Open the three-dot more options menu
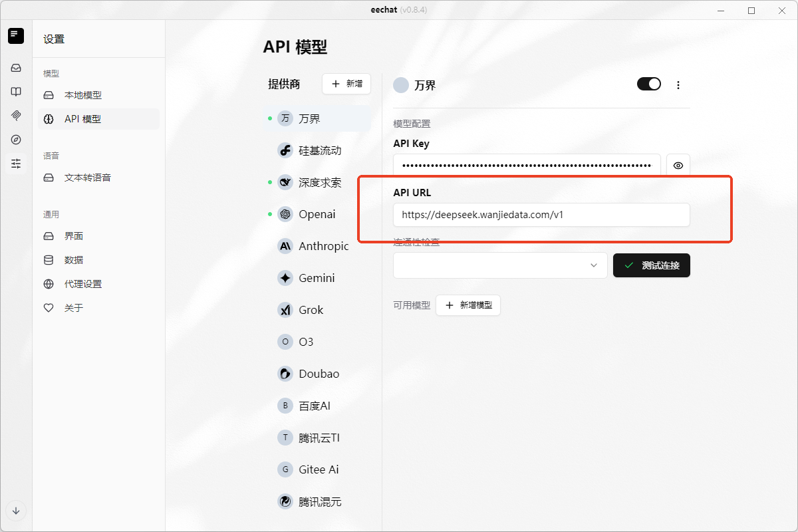This screenshot has height=532, width=798. coord(678,85)
